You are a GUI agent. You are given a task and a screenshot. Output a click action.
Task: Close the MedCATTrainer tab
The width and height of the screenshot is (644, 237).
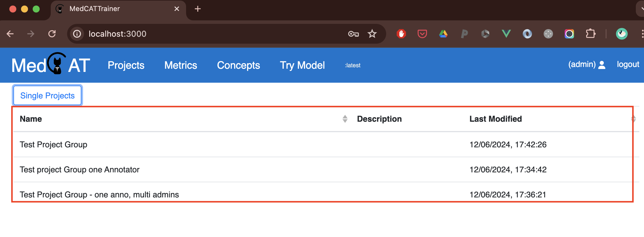[x=177, y=9]
